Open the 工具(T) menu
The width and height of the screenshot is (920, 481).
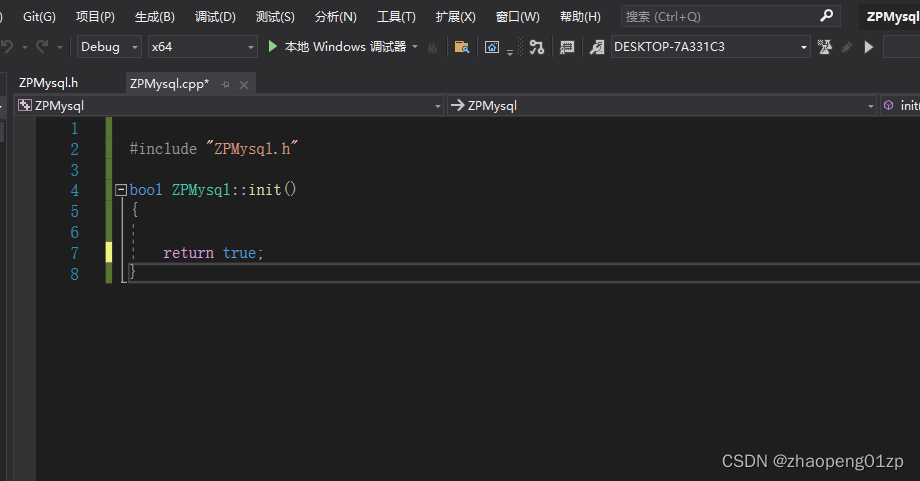point(395,16)
